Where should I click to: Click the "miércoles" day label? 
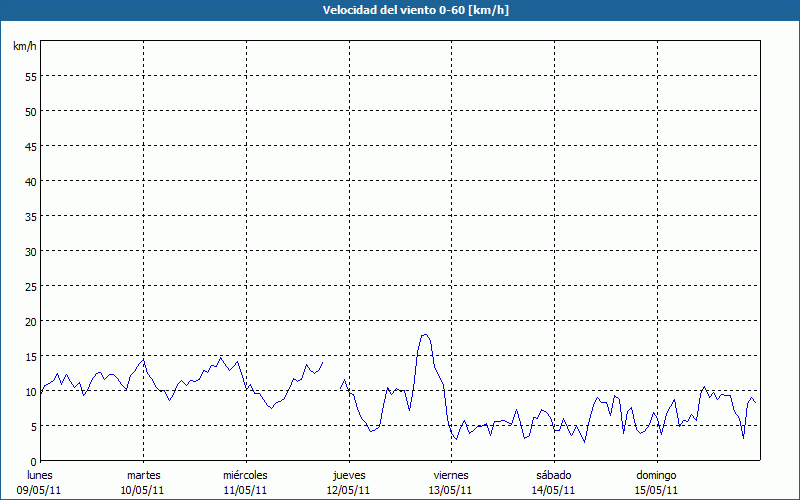245,475
